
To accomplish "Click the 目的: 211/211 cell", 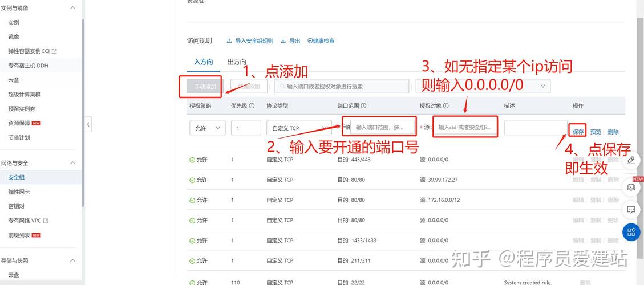I will (x=354, y=260).
